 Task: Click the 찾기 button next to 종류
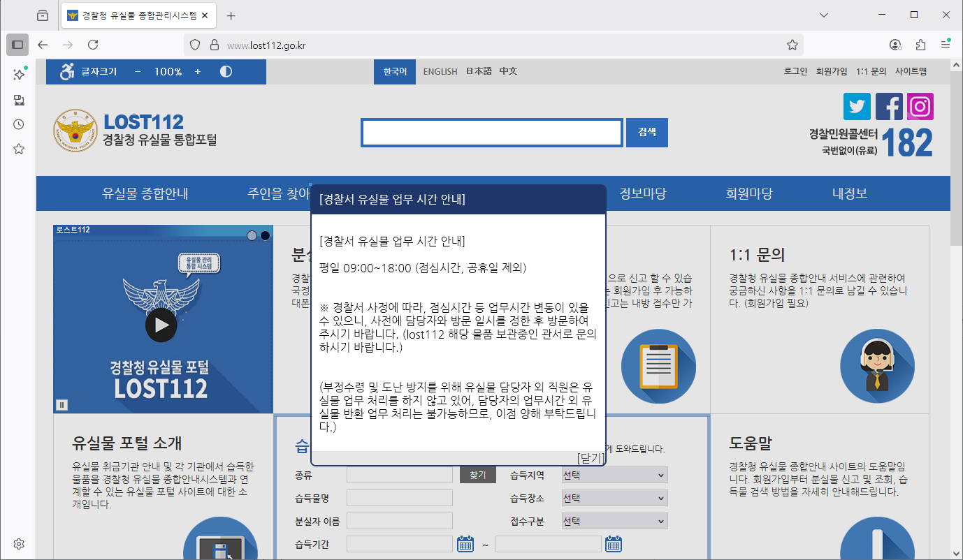tap(478, 474)
